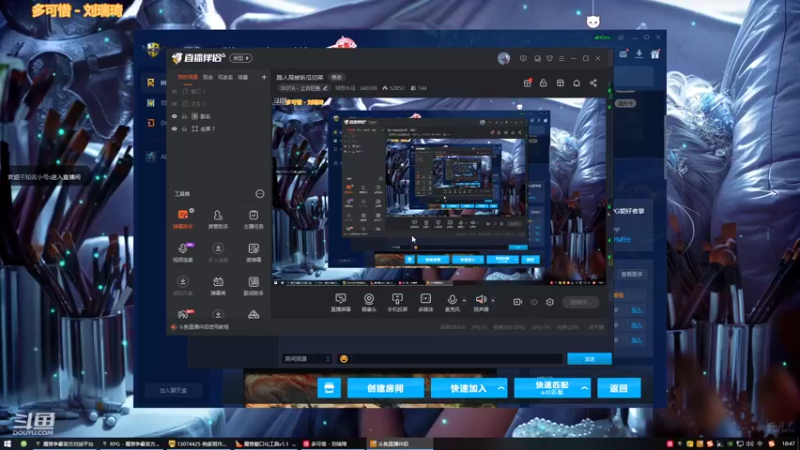Click the 返回 button
The width and height of the screenshot is (800, 450).
coord(619,388)
